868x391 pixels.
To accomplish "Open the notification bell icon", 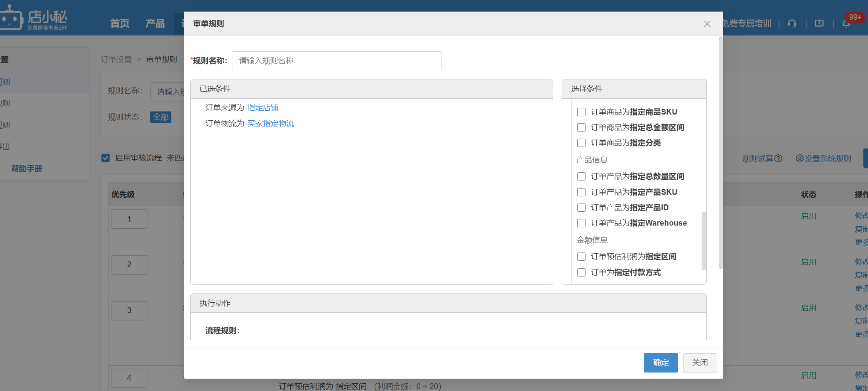I will tap(846, 24).
